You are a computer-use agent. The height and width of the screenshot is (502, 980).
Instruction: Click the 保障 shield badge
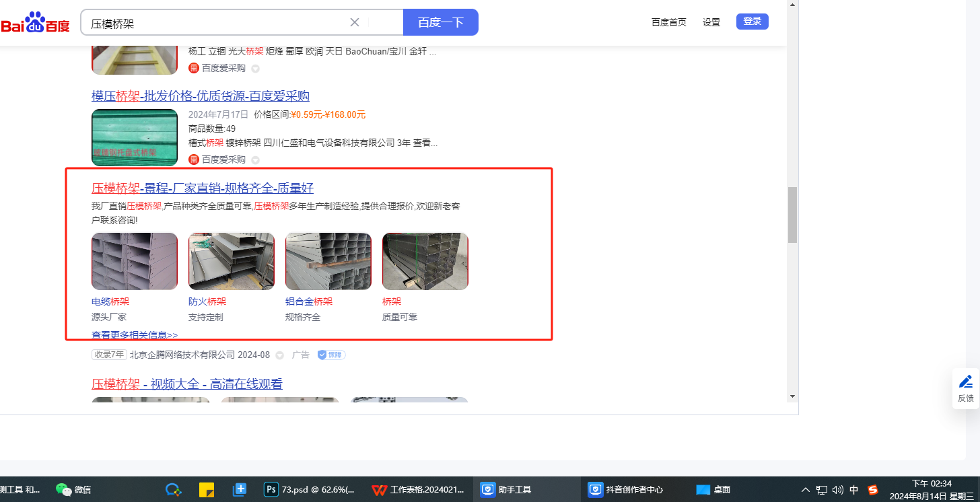pos(331,355)
